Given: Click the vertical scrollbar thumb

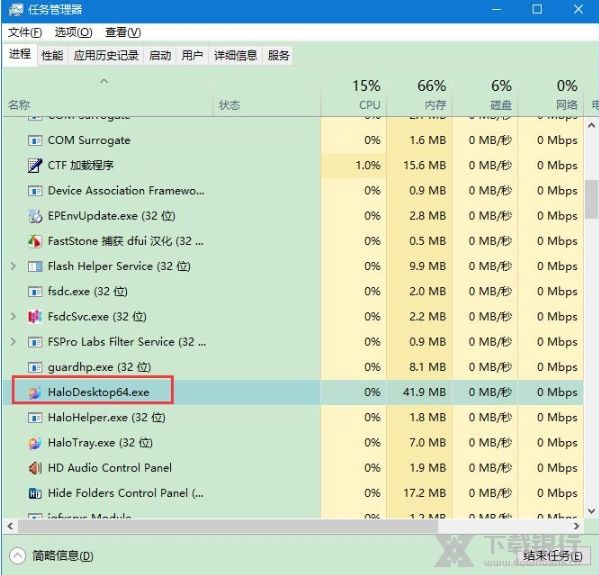Looking at the screenshot, I should [591, 199].
